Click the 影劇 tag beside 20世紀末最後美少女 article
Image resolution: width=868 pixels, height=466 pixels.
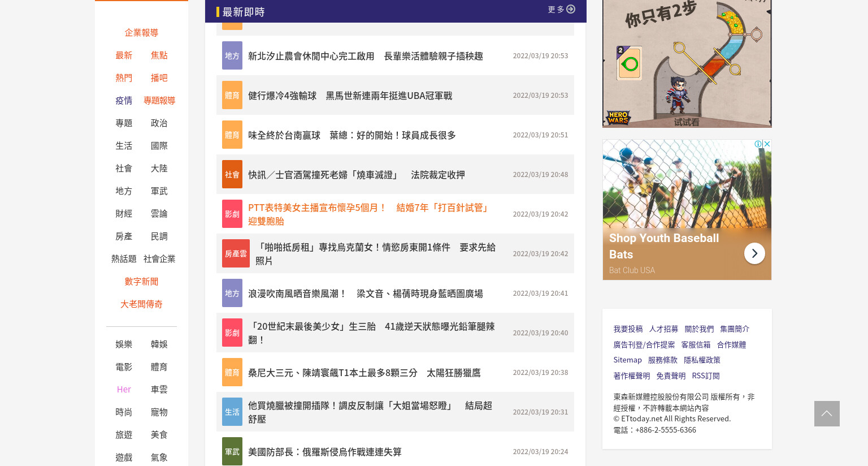pos(232,333)
